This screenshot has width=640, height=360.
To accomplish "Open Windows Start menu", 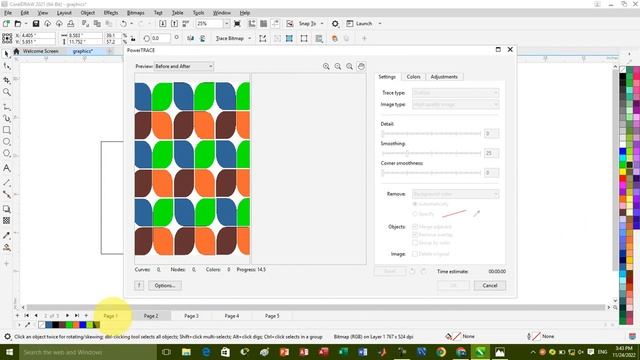I will [x=9, y=352].
